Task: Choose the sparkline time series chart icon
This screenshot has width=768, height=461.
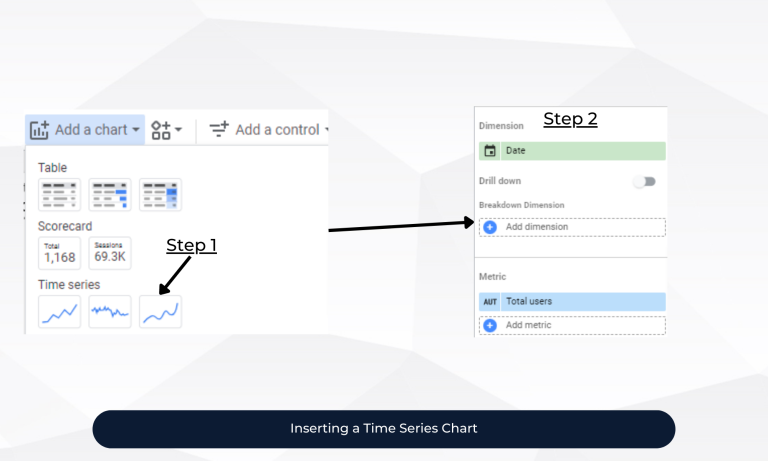Action: (x=110, y=312)
